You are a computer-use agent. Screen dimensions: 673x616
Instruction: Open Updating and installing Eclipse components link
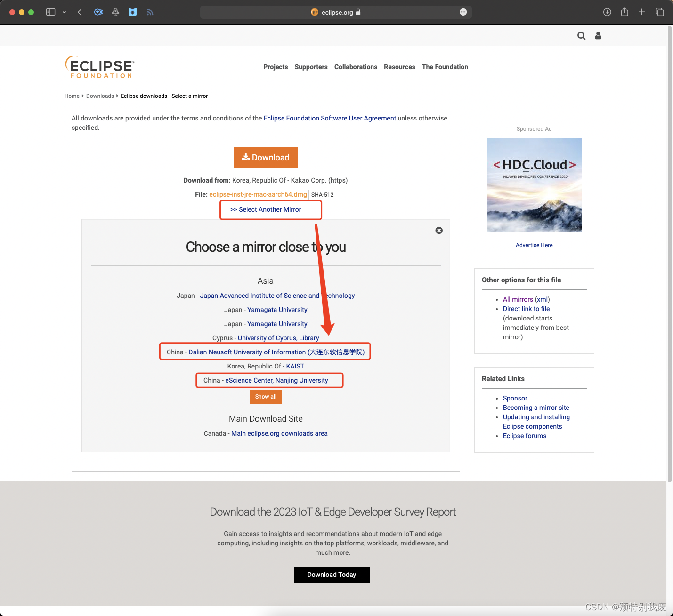(536, 422)
